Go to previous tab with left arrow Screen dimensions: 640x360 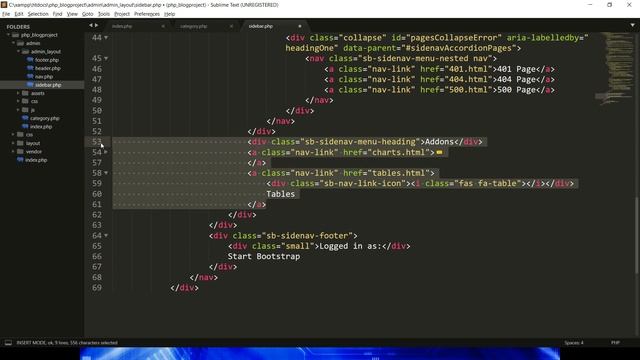click(91, 25)
